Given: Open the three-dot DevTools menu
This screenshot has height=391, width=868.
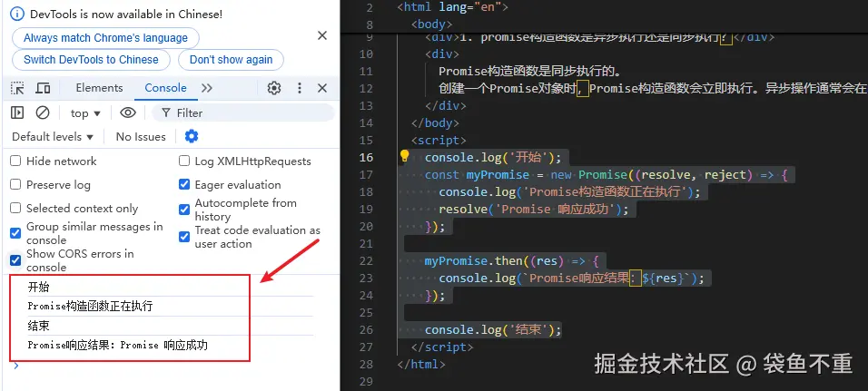Looking at the screenshot, I should coord(300,88).
